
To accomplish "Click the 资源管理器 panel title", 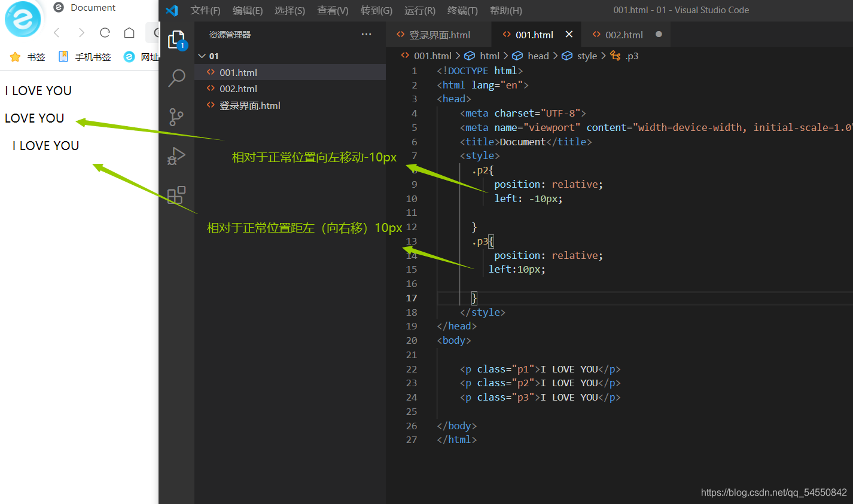I will click(x=230, y=35).
